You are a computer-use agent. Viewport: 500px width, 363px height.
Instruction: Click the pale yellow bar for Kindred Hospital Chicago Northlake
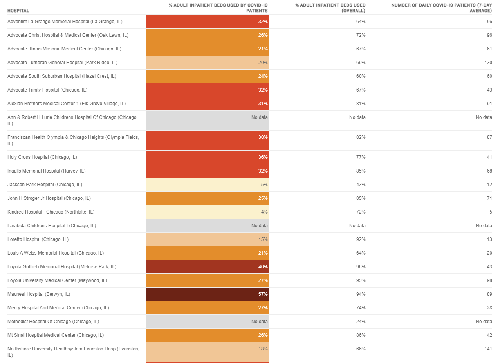[x=207, y=212]
